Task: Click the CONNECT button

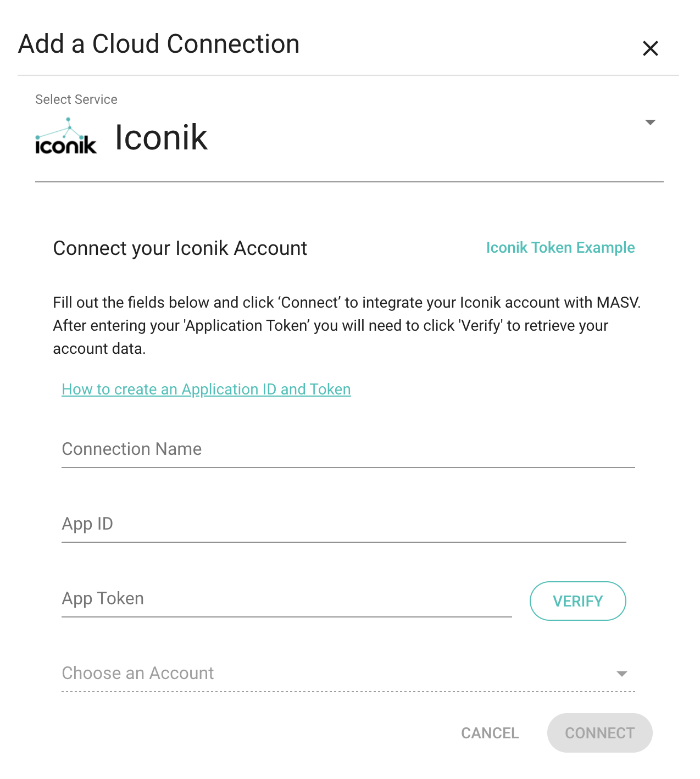Action: [x=599, y=733]
